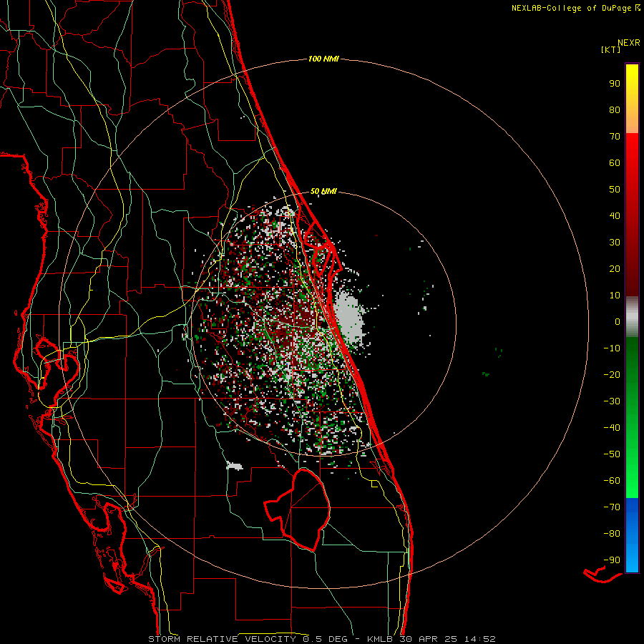The image size is (644, 644).
Task: Select the 50 NMI range ring label
Action: click(323, 191)
